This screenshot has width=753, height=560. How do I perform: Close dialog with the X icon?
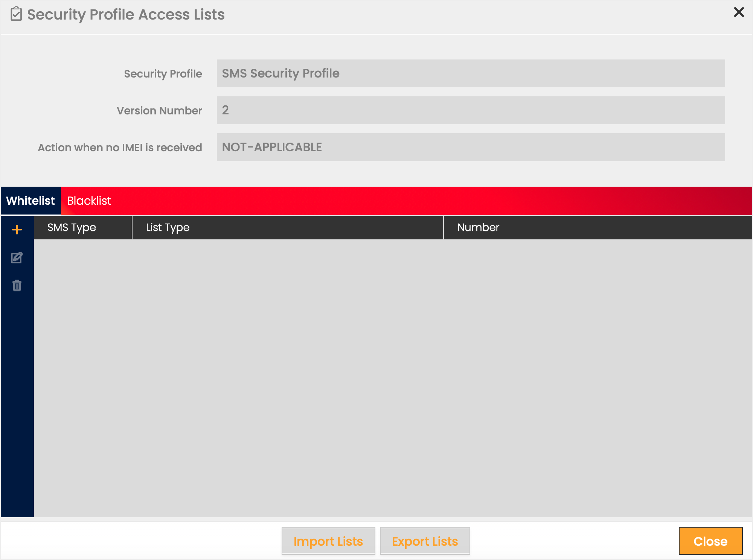click(x=739, y=12)
